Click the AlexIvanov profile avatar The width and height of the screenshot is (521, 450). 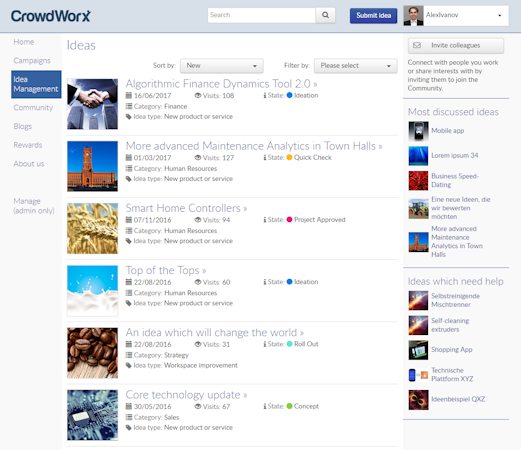point(413,15)
